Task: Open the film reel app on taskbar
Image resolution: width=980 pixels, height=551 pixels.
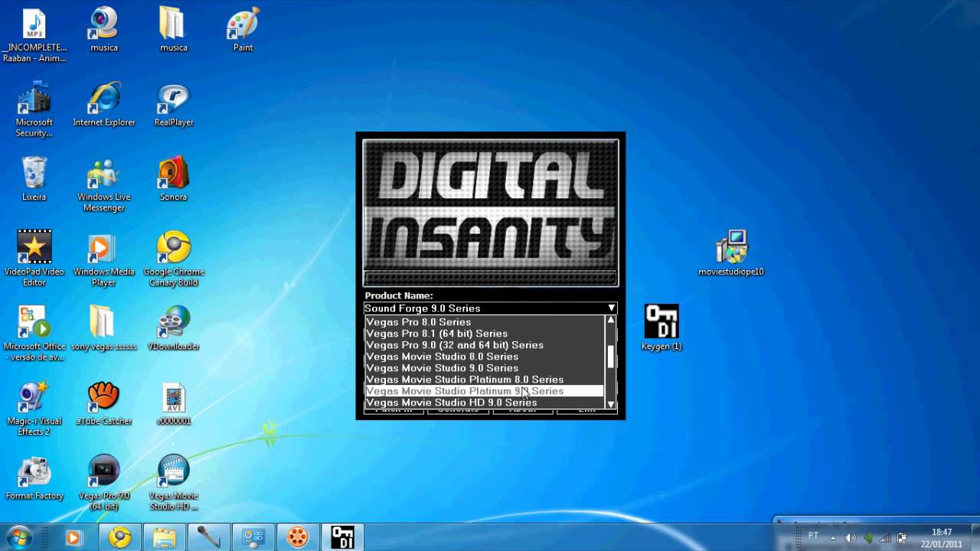Action: coord(297,537)
